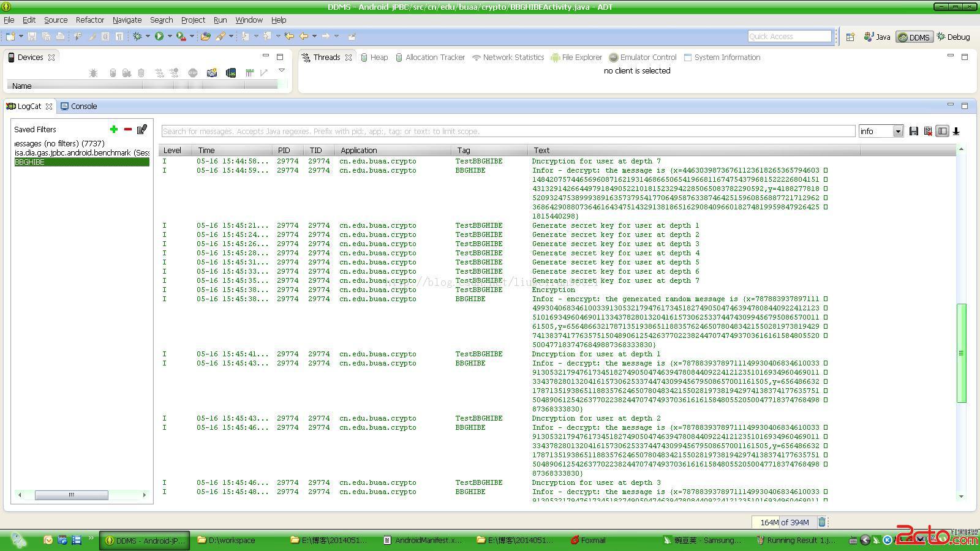Edit the selected LogCat filter
980x551 pixels.
point(142,129)
